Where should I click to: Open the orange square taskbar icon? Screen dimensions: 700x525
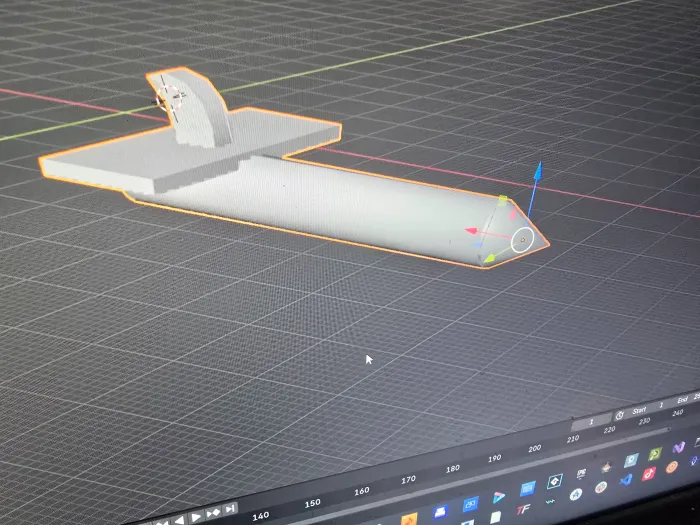pyautogui.click(x=409, y=520)
